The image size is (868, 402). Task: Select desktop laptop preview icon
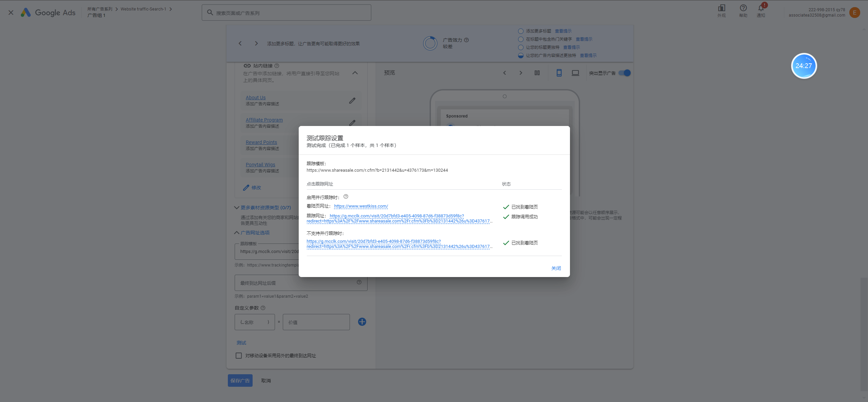tap(575, 73)
